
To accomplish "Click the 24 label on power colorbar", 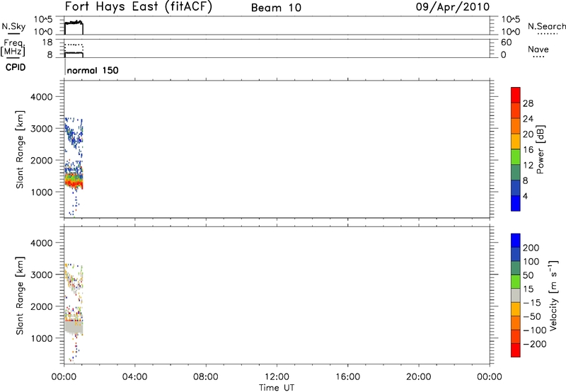I will pos(528,119).
